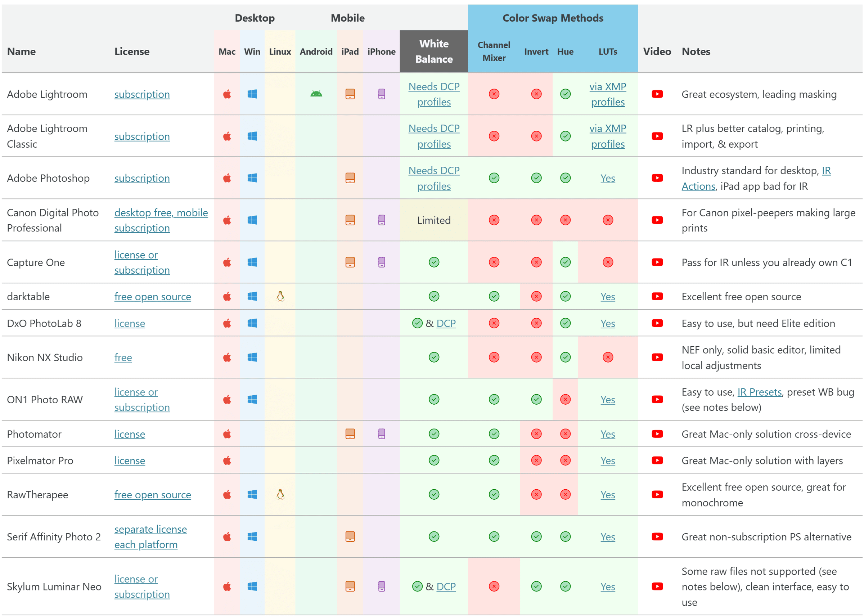
Task: Open the Canon Digital Photo Professional video
Action: point(657,220)
